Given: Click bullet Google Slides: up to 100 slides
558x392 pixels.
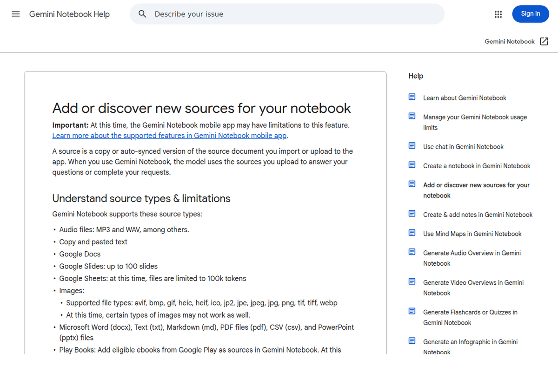Looking at the screenshot, I should 108,266.
